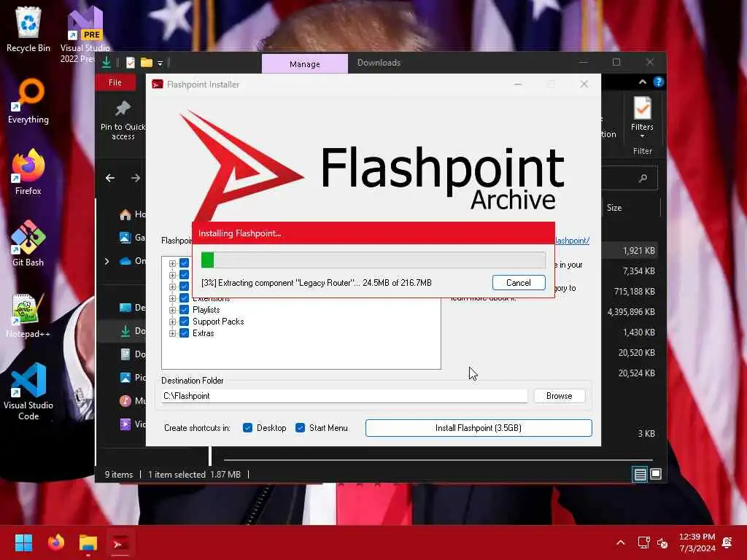This screenshot has width=747, height=560.
Task: Open Explorer help question mark icon
Action: coord(659,82)
